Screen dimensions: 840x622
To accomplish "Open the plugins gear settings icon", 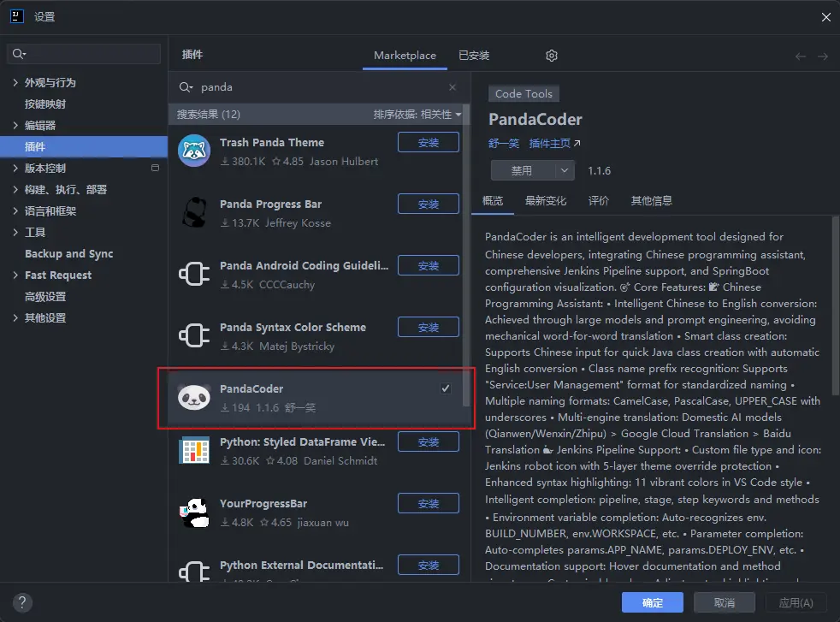I will (x=551, y=55).
